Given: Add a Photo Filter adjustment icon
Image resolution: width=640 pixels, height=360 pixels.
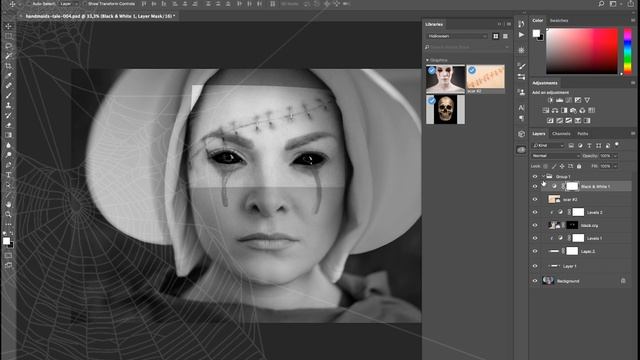Looking at the screenshot, I should [x=573, y=110].
